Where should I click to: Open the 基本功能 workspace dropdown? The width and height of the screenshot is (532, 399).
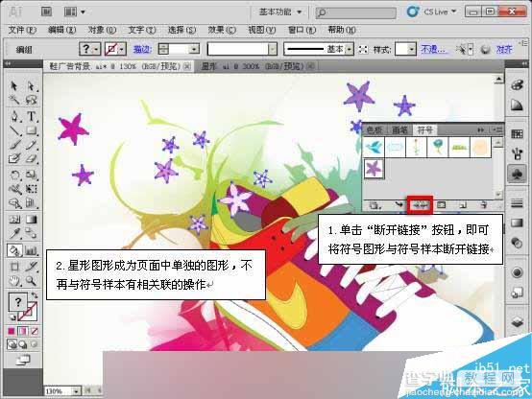(x=280, y=12)
